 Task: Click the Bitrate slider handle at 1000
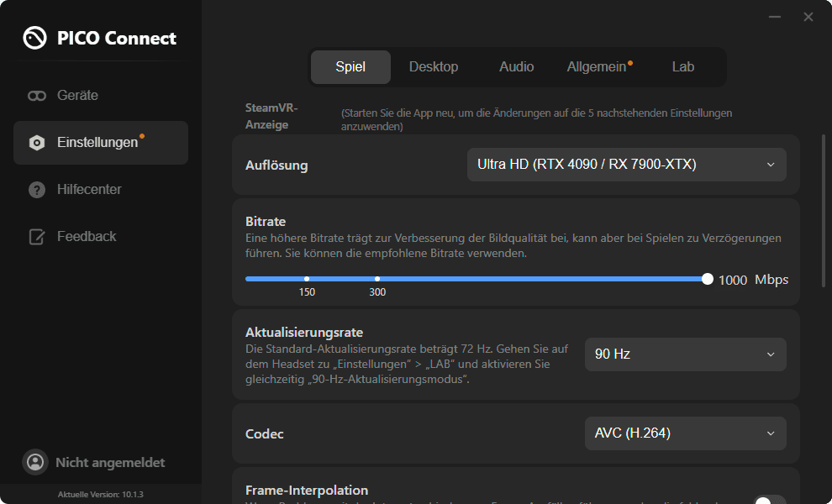pos(708,279)
